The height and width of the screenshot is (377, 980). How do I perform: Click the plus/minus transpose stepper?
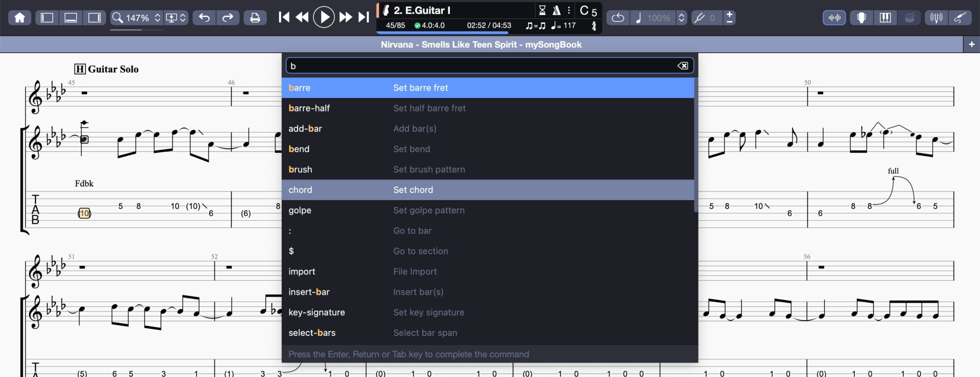point(729,18)
